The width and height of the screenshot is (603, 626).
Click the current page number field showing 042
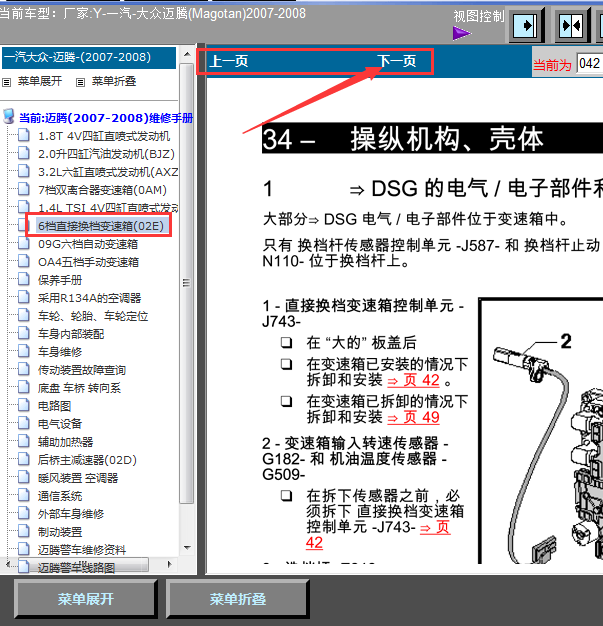pyautogui.click(x=589, y=63)
